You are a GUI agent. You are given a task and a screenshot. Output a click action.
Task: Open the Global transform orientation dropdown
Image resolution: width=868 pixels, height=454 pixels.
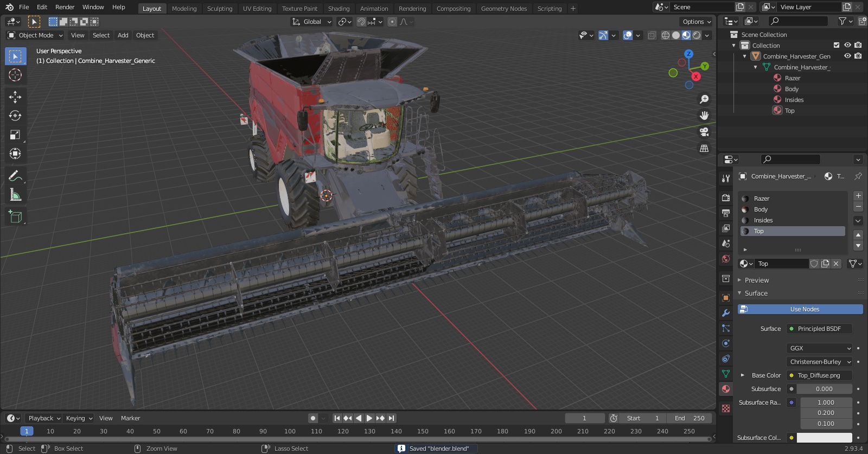pos(311,22)
